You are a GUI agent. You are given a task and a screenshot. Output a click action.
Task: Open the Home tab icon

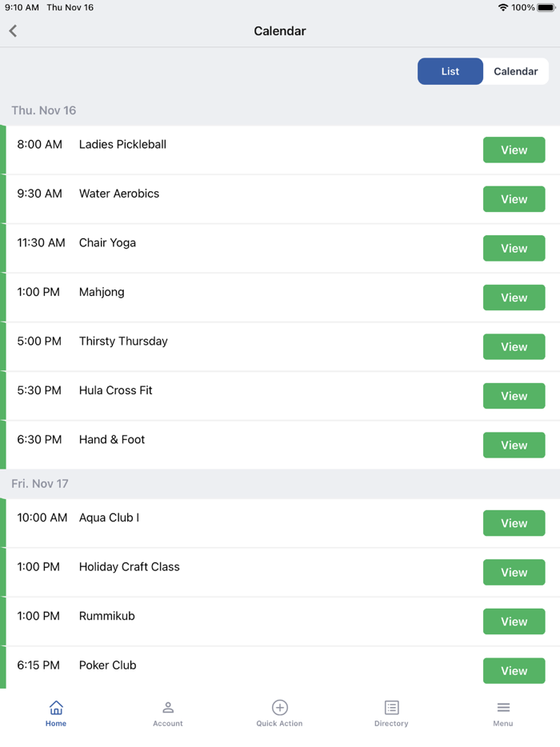(56, 708)
